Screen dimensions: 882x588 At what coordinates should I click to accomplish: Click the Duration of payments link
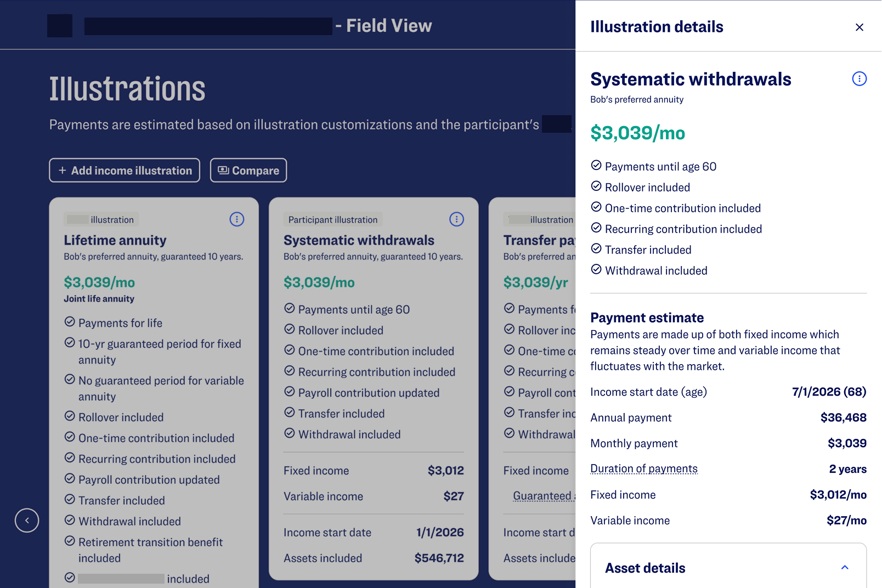(644, 469)
